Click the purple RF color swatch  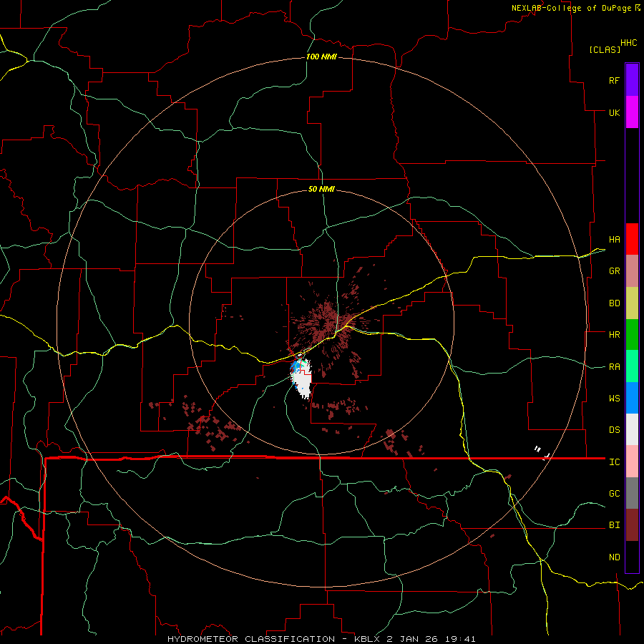click(632, 80)
